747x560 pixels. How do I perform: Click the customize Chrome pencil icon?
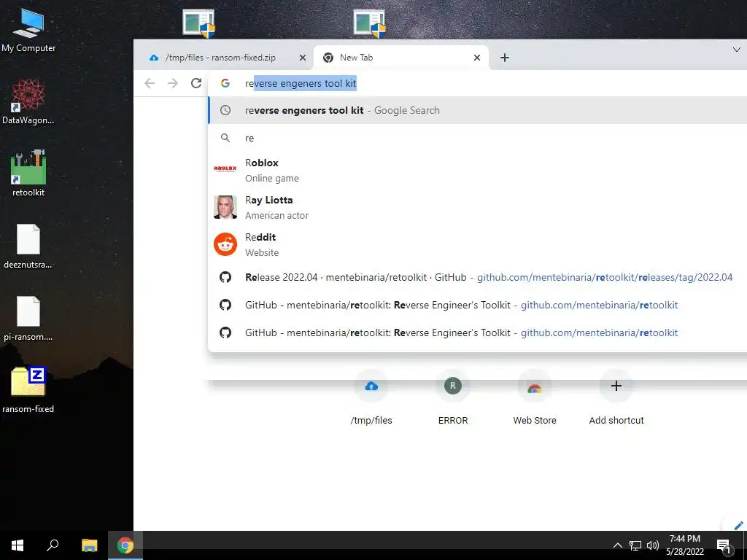click(x=738, y=525)
